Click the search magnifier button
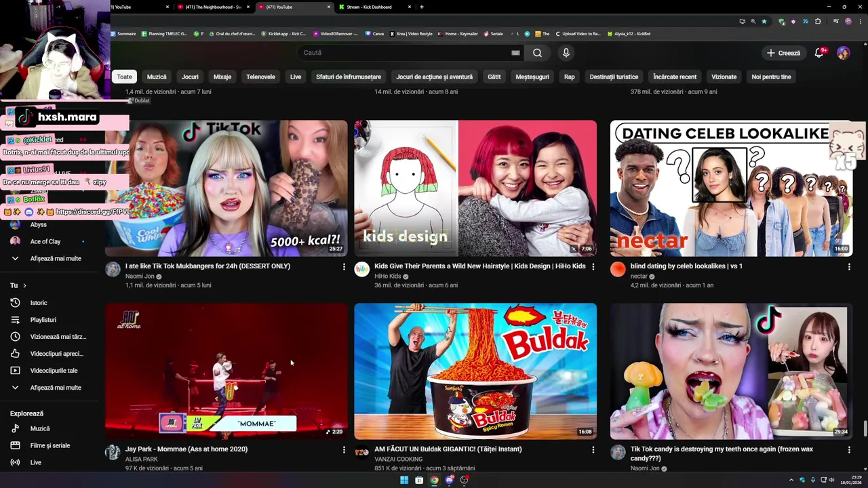 [537, 53]
